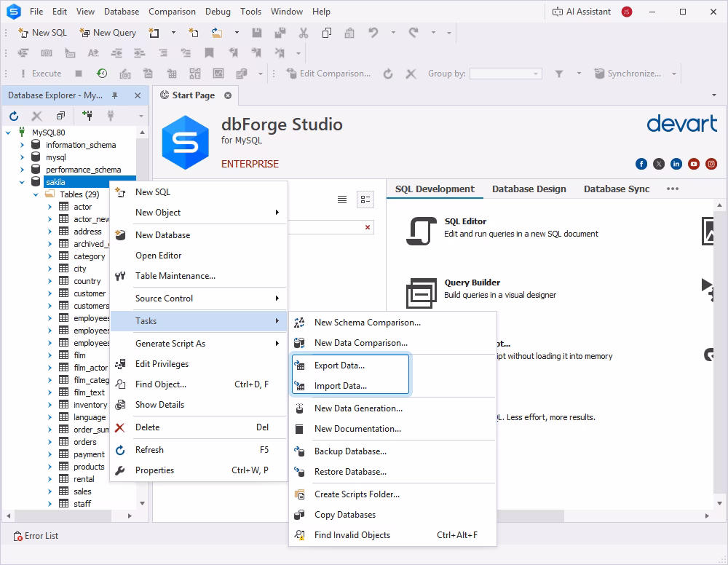Image resolution: width=728 pixels, height=565 pixels.
Task: Click Delete in the context menu
Action: coord(199,427)
